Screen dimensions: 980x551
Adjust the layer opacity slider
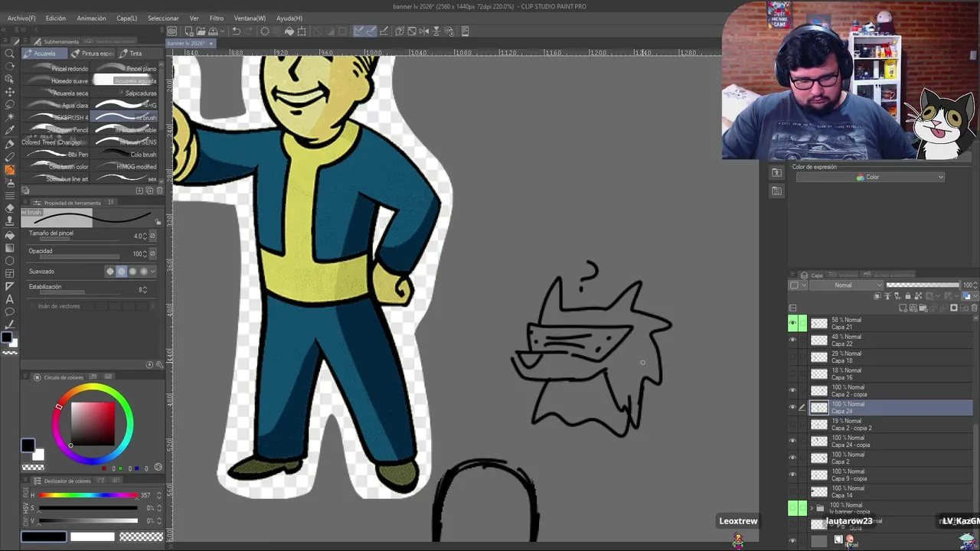coord(923,285)
